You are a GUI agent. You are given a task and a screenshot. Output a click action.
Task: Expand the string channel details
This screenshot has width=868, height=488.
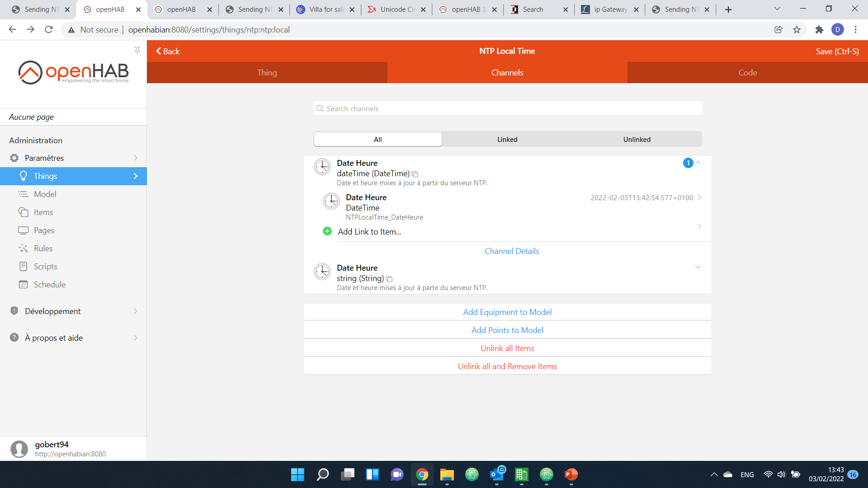click(698, 267)
